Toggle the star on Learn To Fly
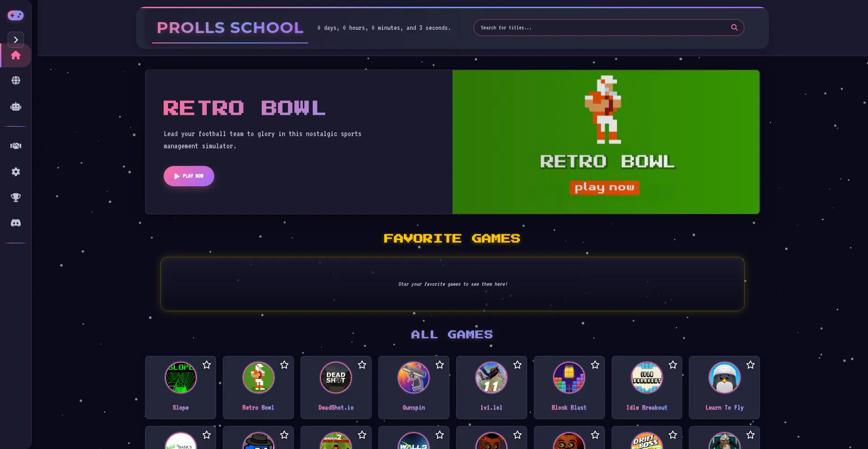 750,365
